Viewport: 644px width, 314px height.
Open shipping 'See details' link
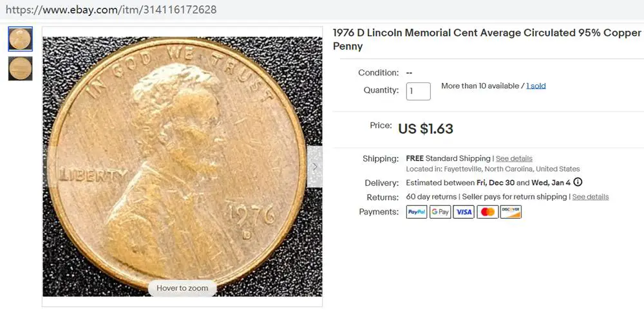pos(514,158)
